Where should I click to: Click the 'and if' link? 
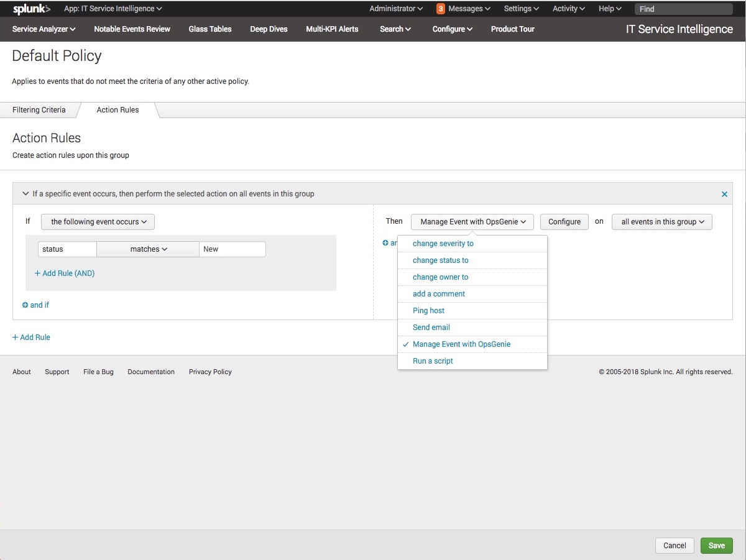click(x=35, y=305)
